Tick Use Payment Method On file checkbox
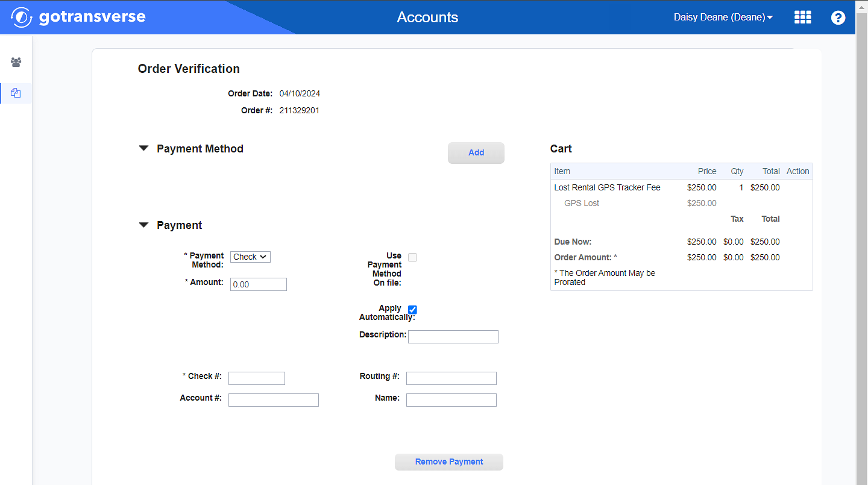This screenshot has width=868, height=485. pos(412,257)
